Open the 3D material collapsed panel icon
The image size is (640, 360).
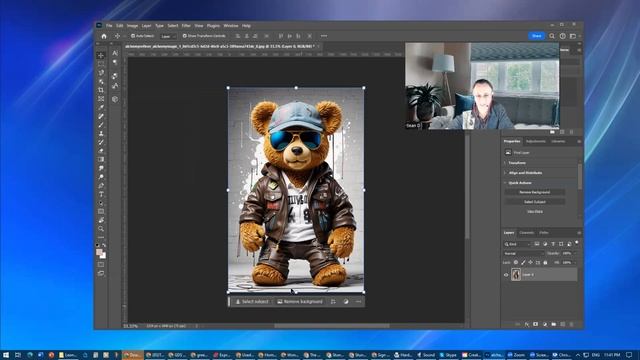point(115,99)
